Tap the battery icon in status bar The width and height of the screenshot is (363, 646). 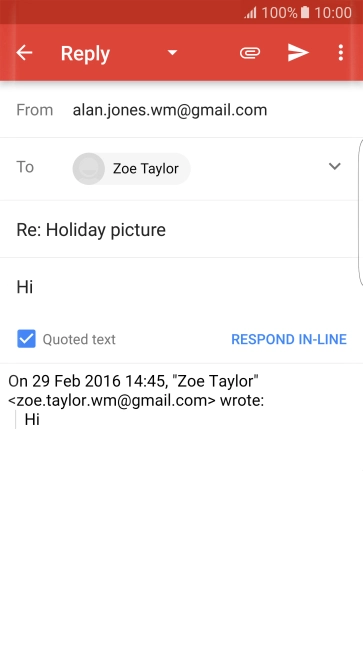305,12
